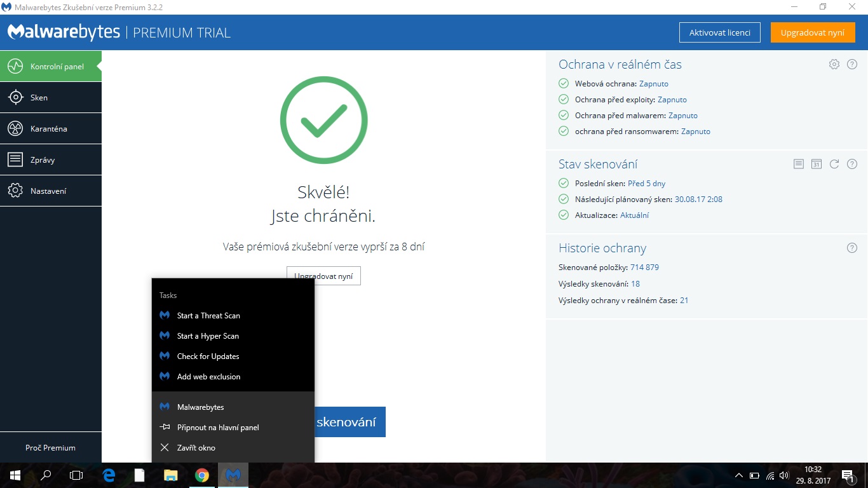Select Start a Threat Scan from jump list
868x488 pixels.
pos(208,316)
